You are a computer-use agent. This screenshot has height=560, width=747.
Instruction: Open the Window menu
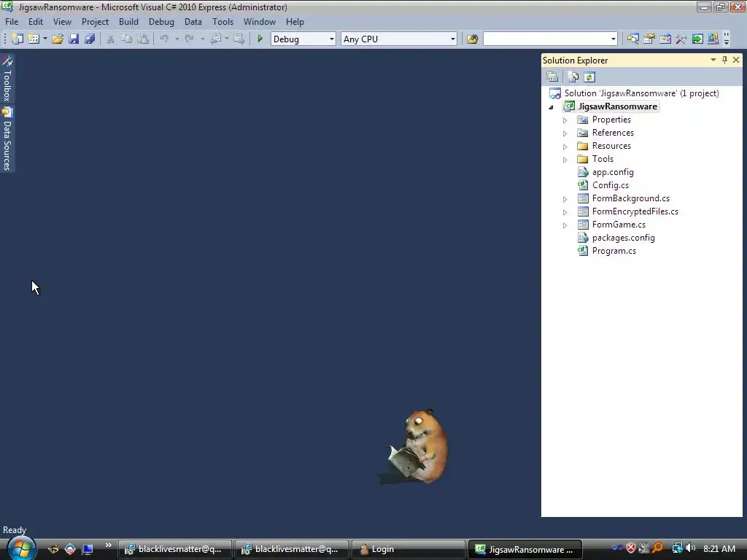click(x=260, y=22)
